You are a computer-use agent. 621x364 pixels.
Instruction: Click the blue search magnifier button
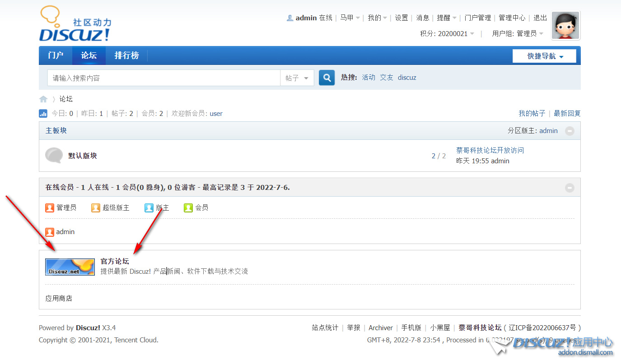327,78
